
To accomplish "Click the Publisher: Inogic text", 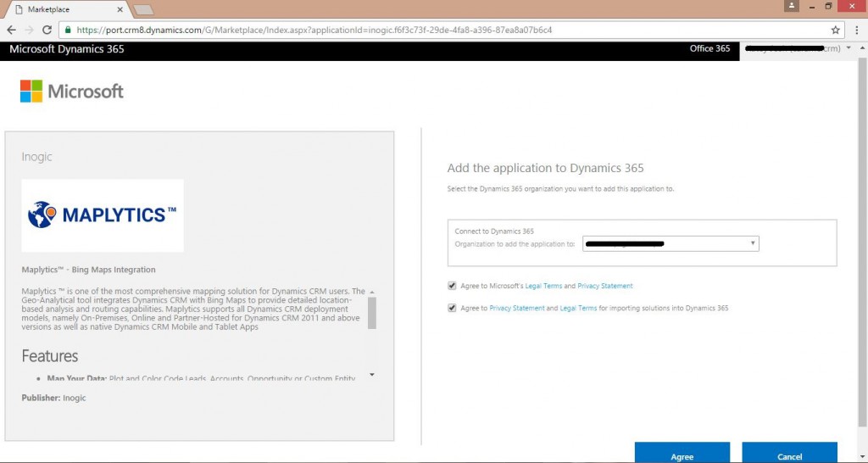I will click(x=53, y=398).
